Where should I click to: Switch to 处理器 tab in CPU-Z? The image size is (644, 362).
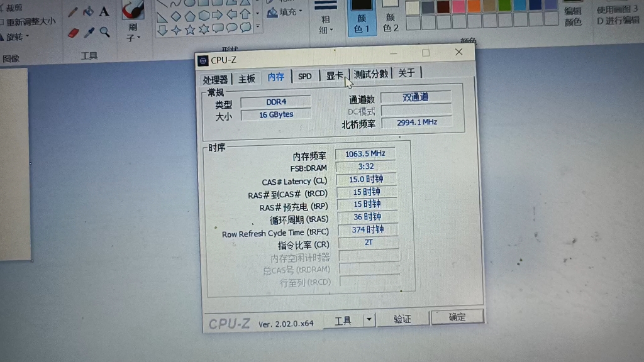point(215,80)
